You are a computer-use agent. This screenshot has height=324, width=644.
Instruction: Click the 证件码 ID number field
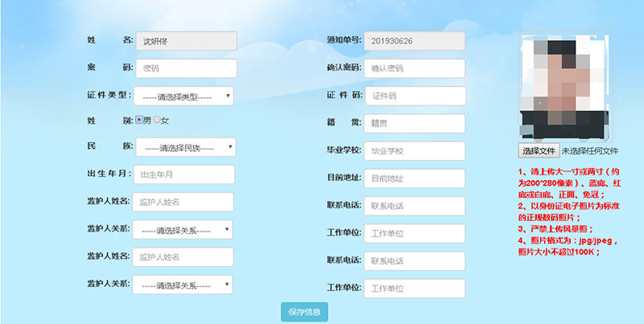coord(415,96)
